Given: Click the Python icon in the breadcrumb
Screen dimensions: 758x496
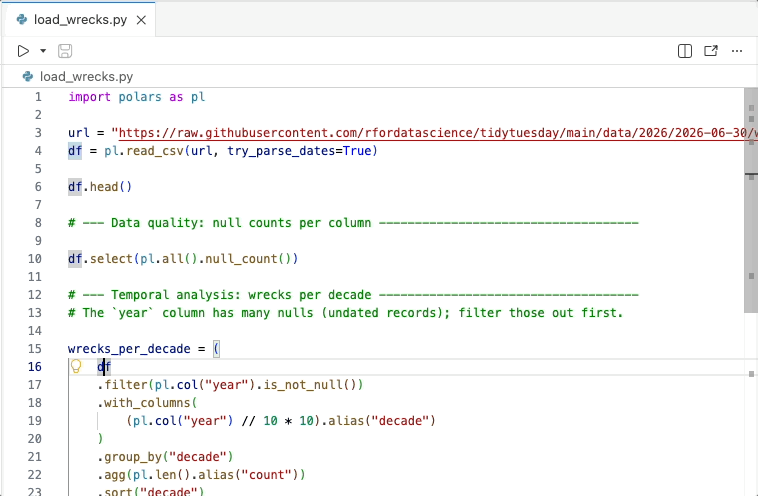Looking at the screenshot, I should pos(28,76).
